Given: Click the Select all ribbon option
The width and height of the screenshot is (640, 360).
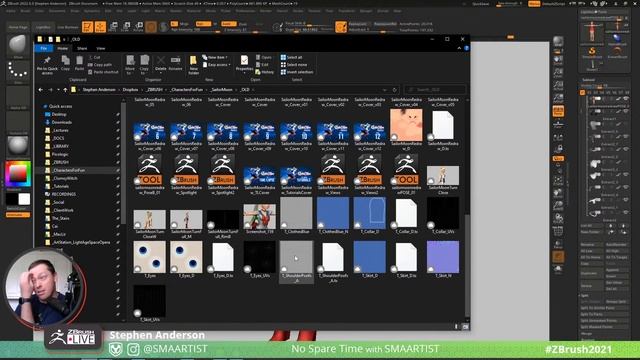Looking at the screenshot, I should 291,58.
